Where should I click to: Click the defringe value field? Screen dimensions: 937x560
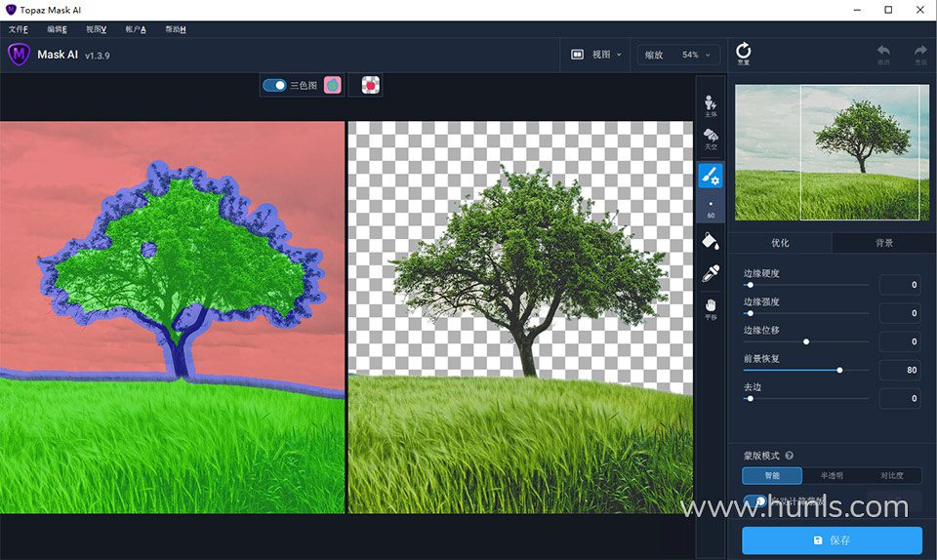click(900, 398)
